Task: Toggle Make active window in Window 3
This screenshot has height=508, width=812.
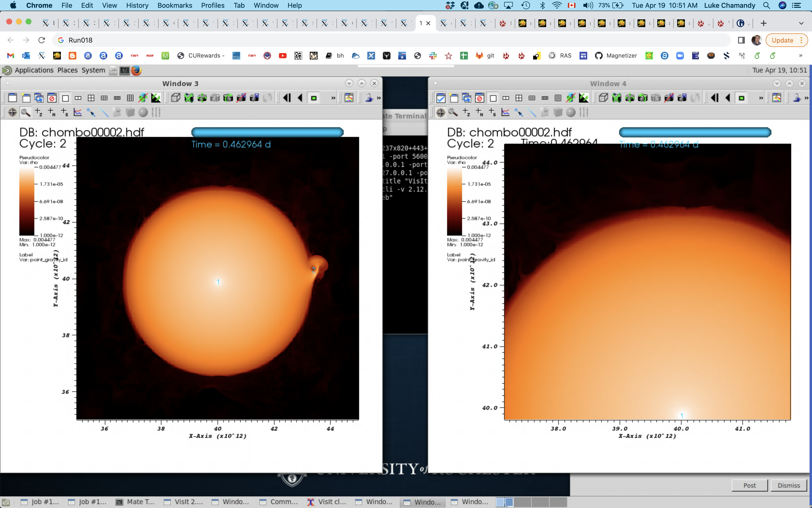Action: click(13, 98)
